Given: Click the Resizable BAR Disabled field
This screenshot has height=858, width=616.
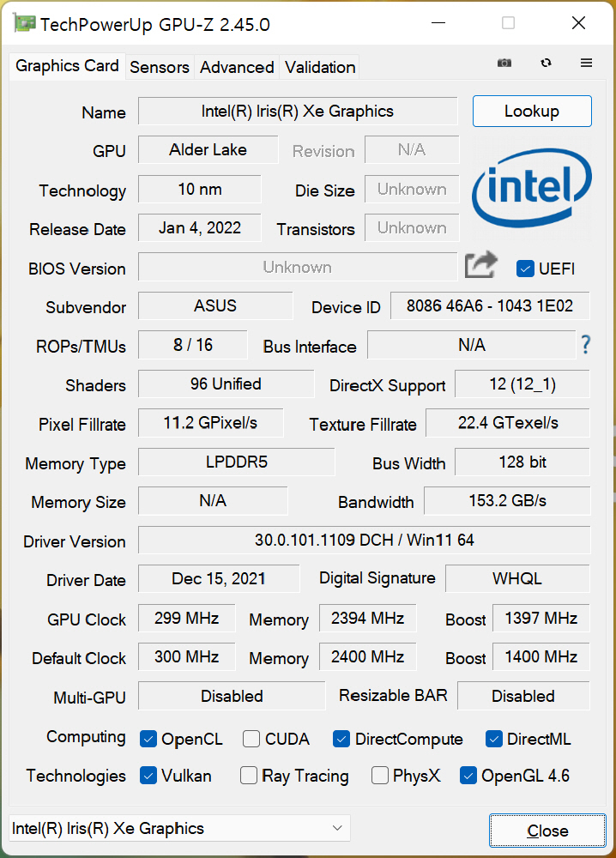Looking at the screenshot, I should [x=523, y=696].
